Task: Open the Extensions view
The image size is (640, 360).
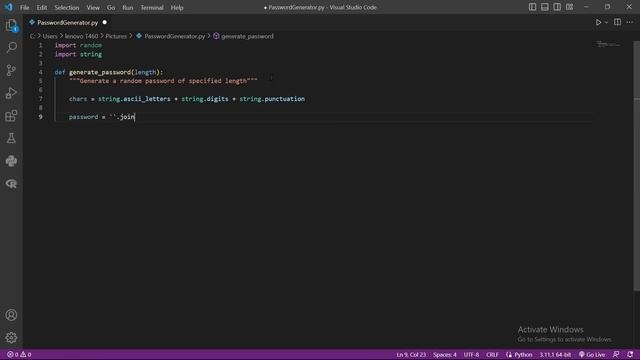Action: [x=11, y=116]
